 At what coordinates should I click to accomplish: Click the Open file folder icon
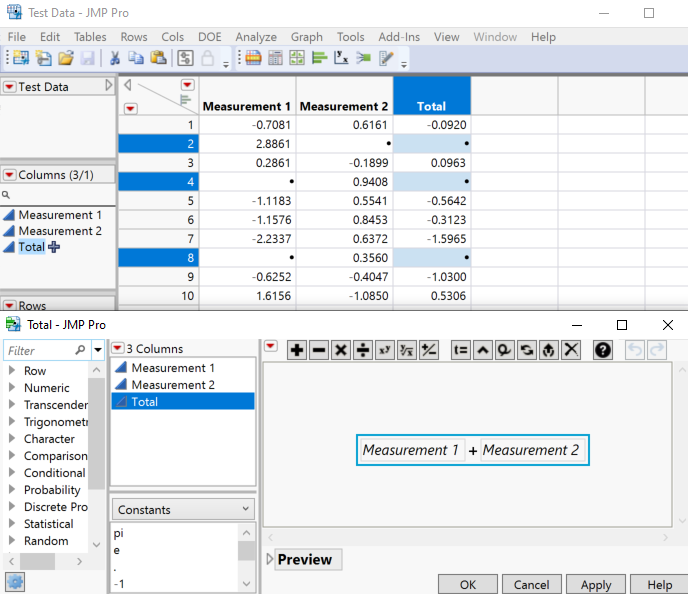[66, 59]
